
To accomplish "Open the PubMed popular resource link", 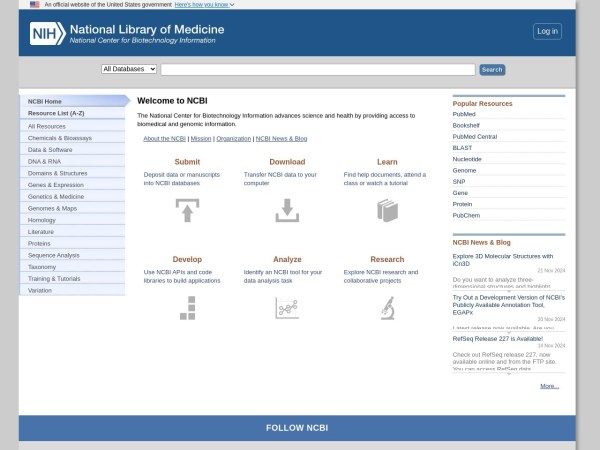I will [x=464, y=114].
